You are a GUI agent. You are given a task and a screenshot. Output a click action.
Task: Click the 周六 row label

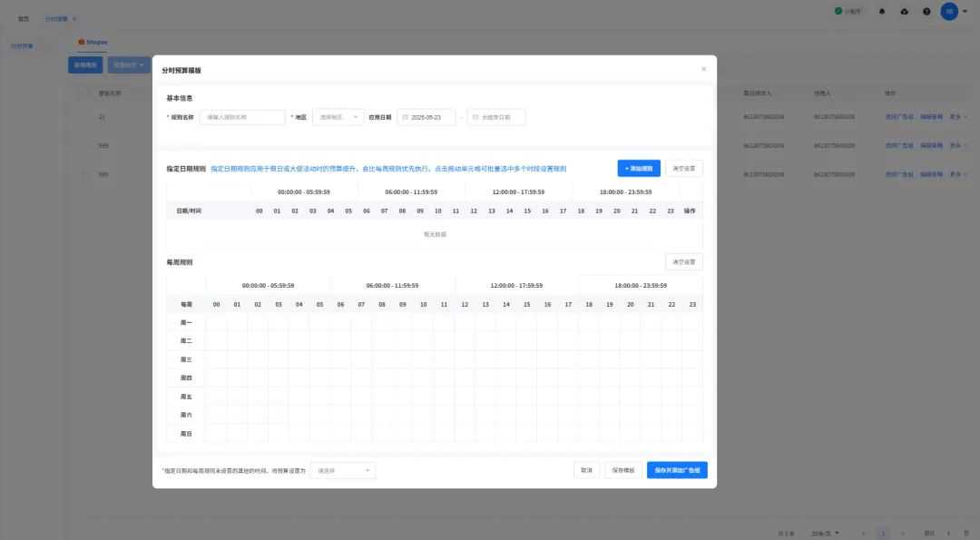(186, 415)
